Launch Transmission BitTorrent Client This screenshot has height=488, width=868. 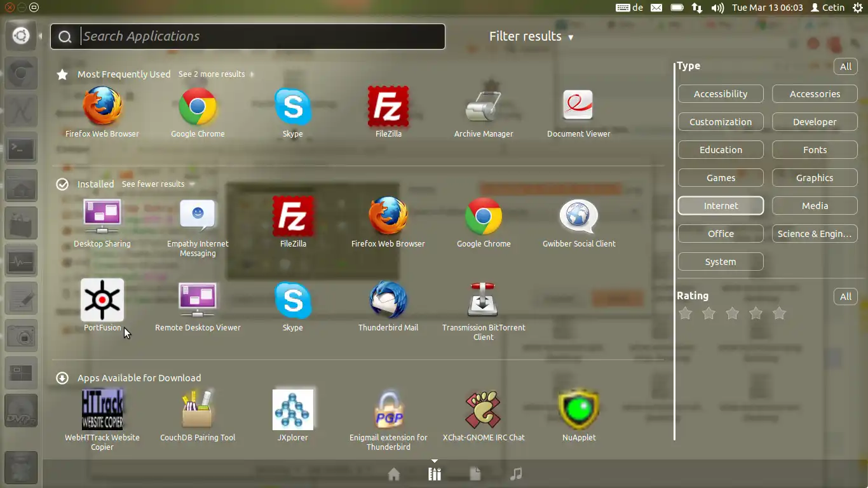coord(484,310)
